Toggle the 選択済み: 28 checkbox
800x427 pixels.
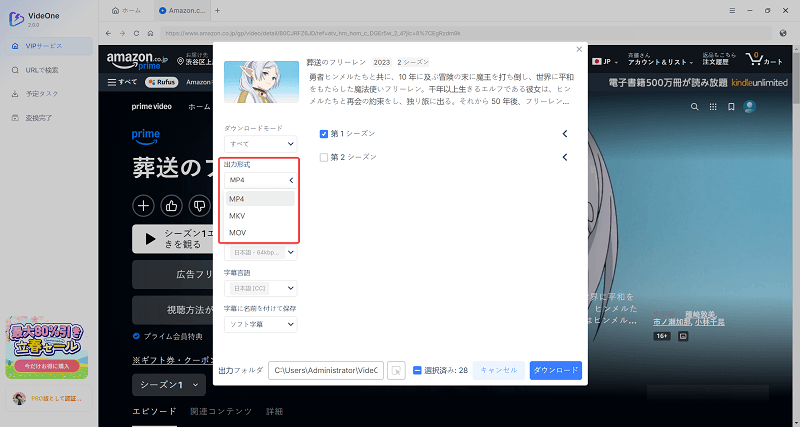[x=417, y=370]
